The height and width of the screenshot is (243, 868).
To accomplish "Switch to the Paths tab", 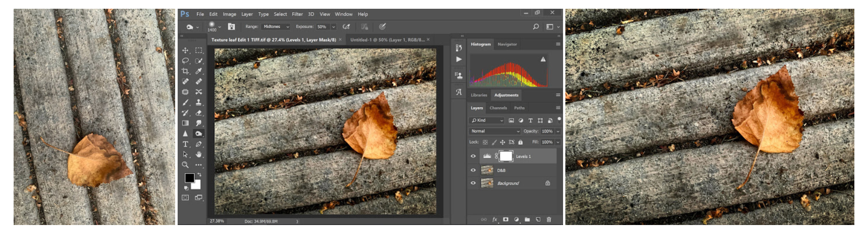I will (520, 108).
